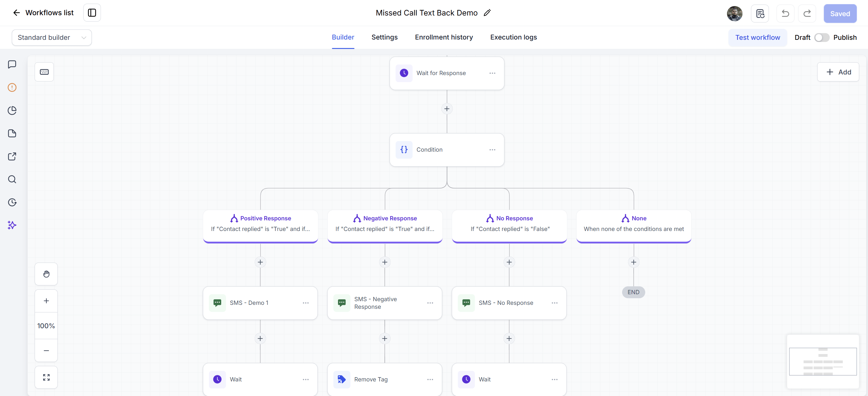Image resolution: width=868 pixels, height=396 pixels.
Task: Open the search icon in sidebar
Action: tap(12, 179)
